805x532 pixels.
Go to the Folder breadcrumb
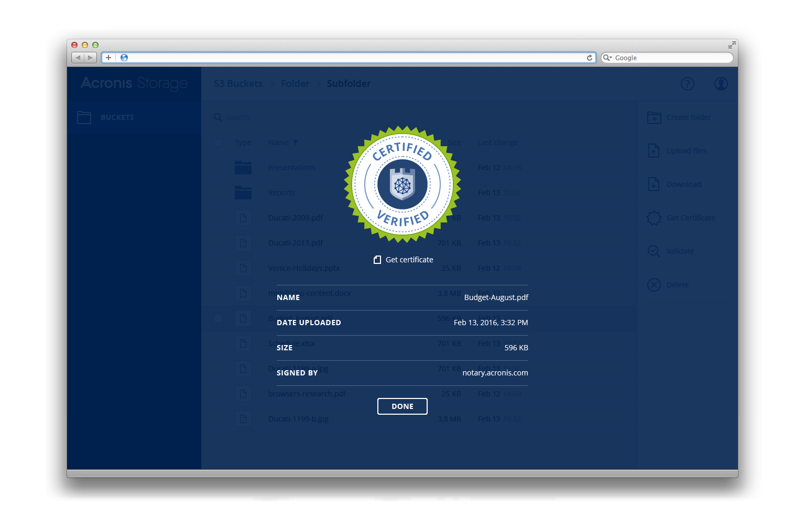295,84
